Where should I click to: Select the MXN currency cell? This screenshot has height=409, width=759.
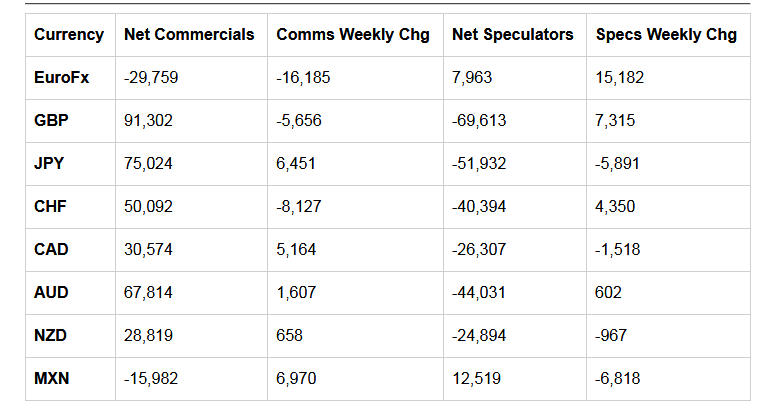click(52, 378)
